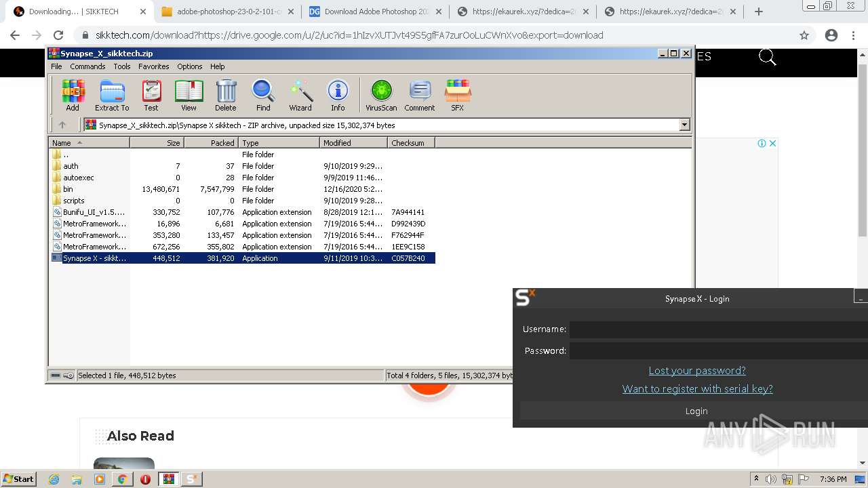Click the Extract To toolbar icon
868x488 pixels.
tap(112, 95)
